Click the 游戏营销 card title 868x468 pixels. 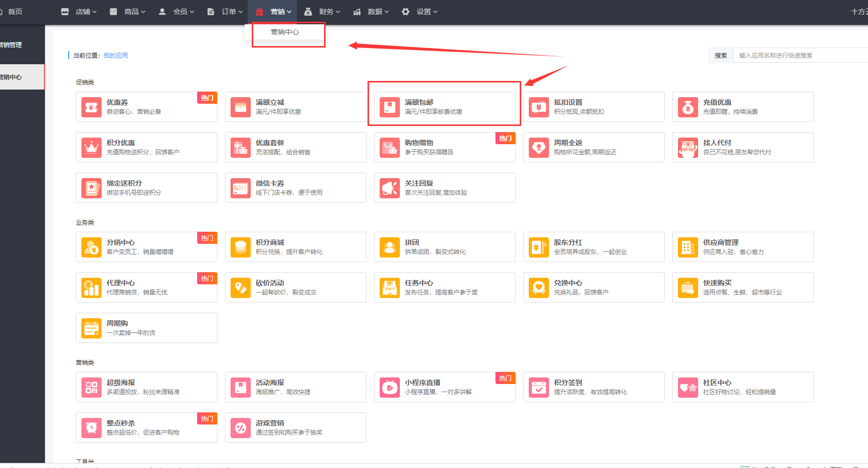click(x=270, y=423)
